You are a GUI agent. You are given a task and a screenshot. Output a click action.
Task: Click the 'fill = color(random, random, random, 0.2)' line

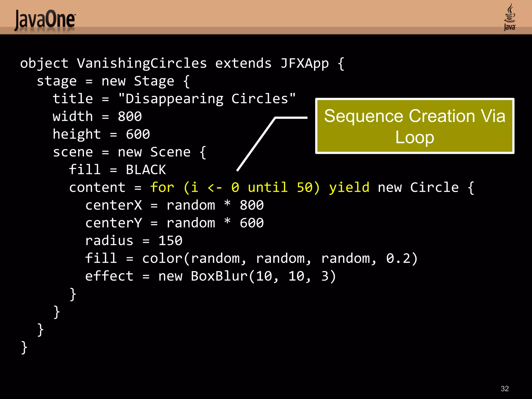pos(251,258)
